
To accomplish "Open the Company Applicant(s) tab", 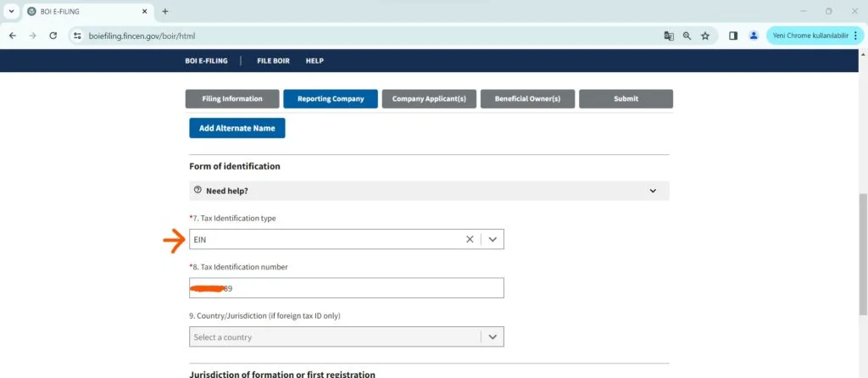I will point(429,99).
